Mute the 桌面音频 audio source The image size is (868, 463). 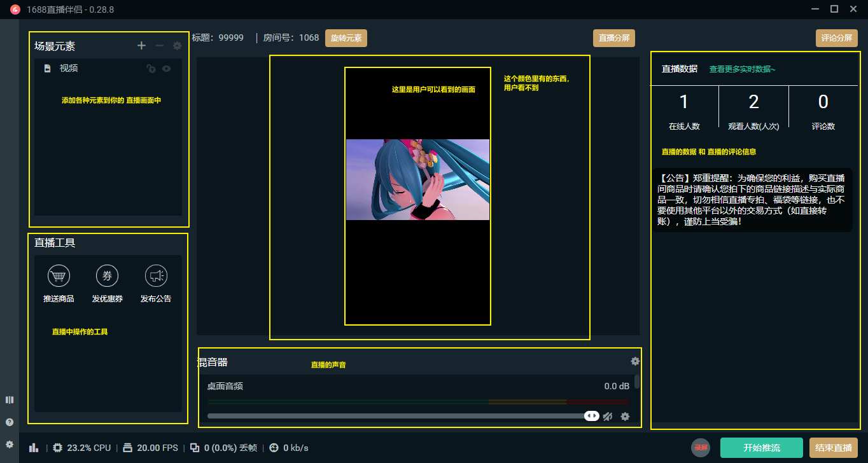607,416
